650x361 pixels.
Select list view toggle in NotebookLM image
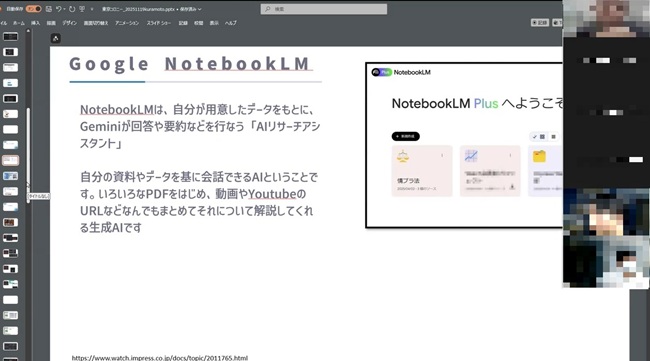tap(553, 137)
